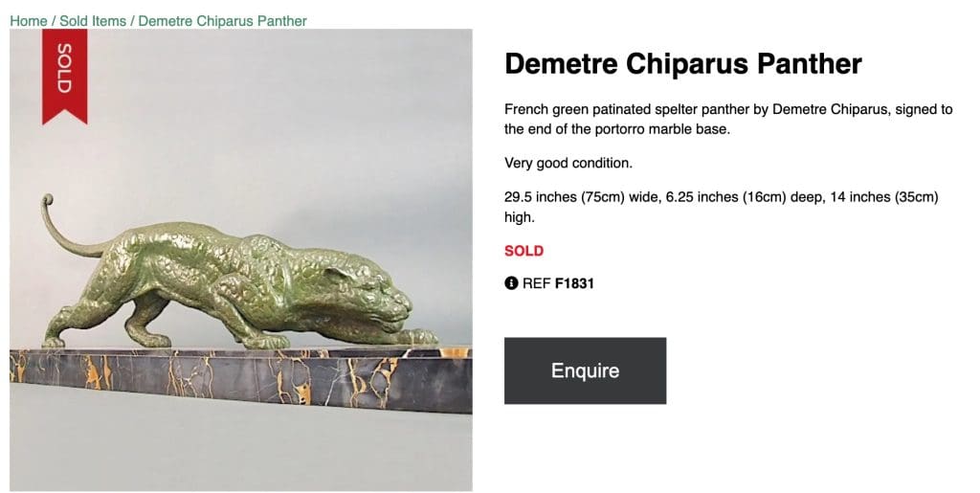Go to Home via breadcrumb
Viewport: 980px width, 493px height.
pyautogui.click(x=28, y=21)
